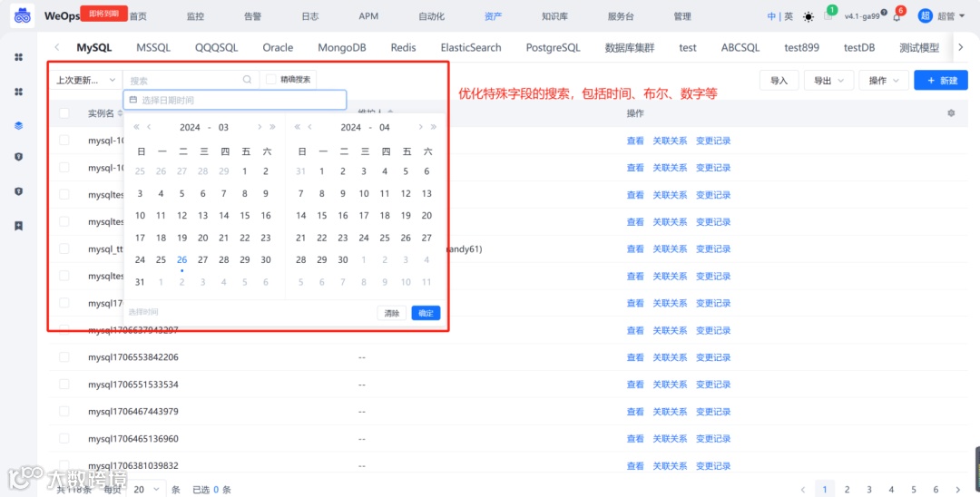Go to previous year in April panel
Image resolution: width=980 pixels, height=497 pixels.
pos(298,127)
